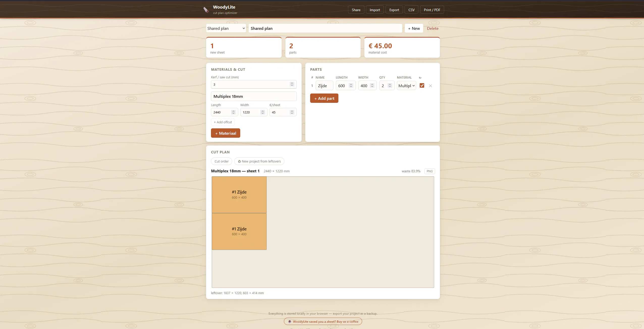Use the part quantity stepper arrows
Screen dimensions: 644x329
click(390, 85)
